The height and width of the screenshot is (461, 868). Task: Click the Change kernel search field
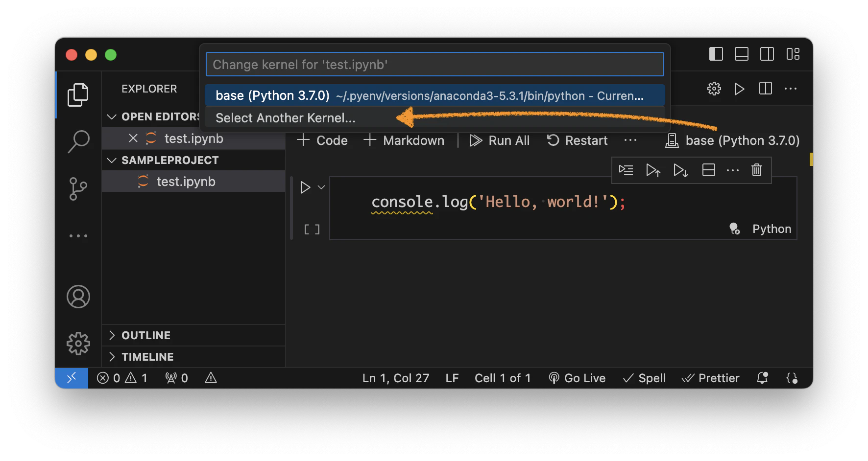(x=435, y=64)
